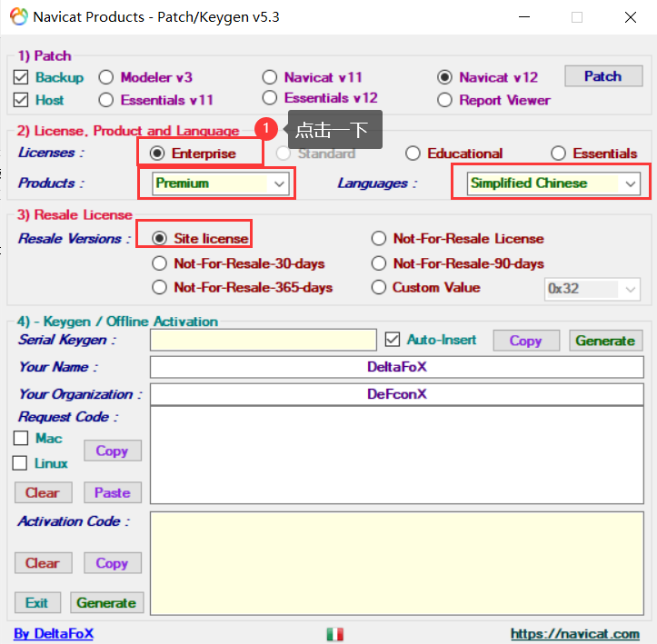This screenshot has width=657, height=644.
Task: Click Copy next to Serial Keygen
Action: pos(526,341)
